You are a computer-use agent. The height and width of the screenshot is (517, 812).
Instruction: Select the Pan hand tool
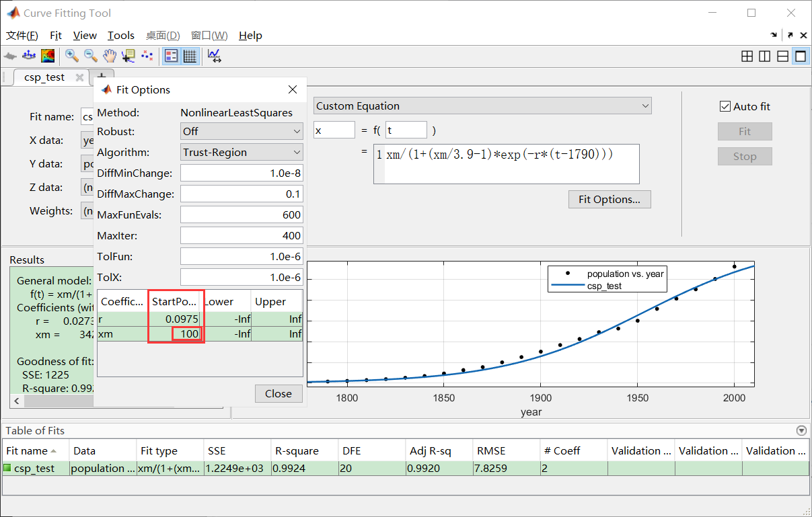coord(109,56)
